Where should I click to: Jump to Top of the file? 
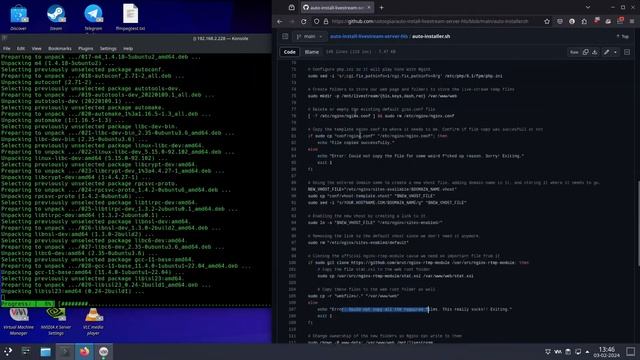point(623,36)
